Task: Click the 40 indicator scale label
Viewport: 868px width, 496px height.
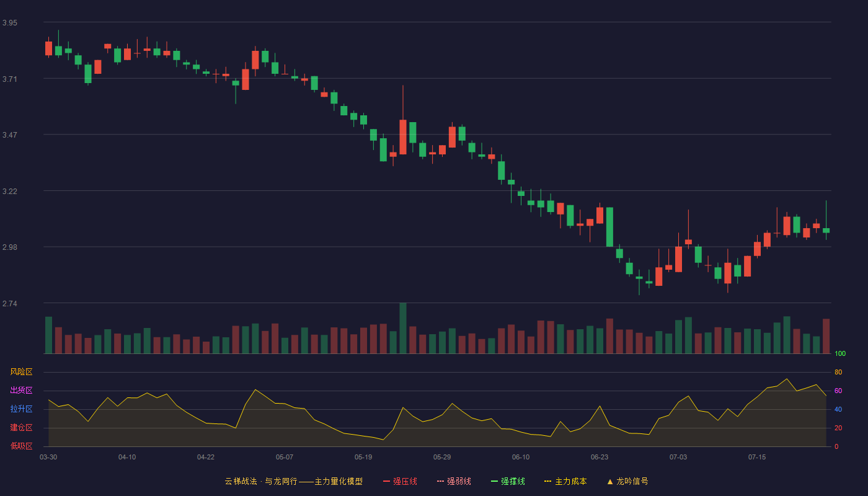Action: pyautogui.click(x=838, y=409)
